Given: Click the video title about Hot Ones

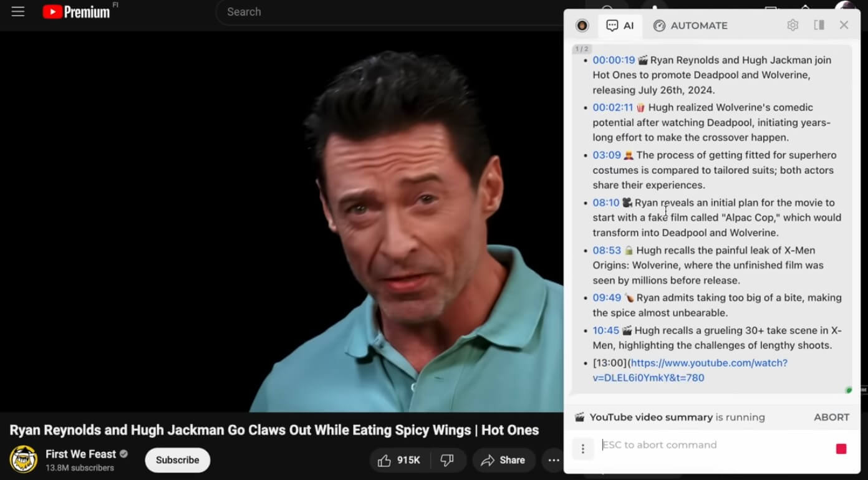Looking at the screenshot, I should click(274, 430).
